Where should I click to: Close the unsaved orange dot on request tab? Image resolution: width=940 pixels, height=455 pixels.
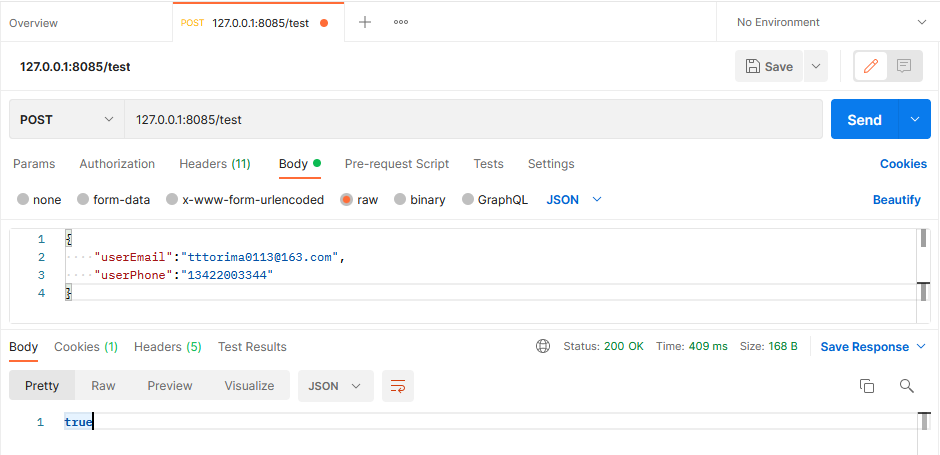(x=324, y=23)
